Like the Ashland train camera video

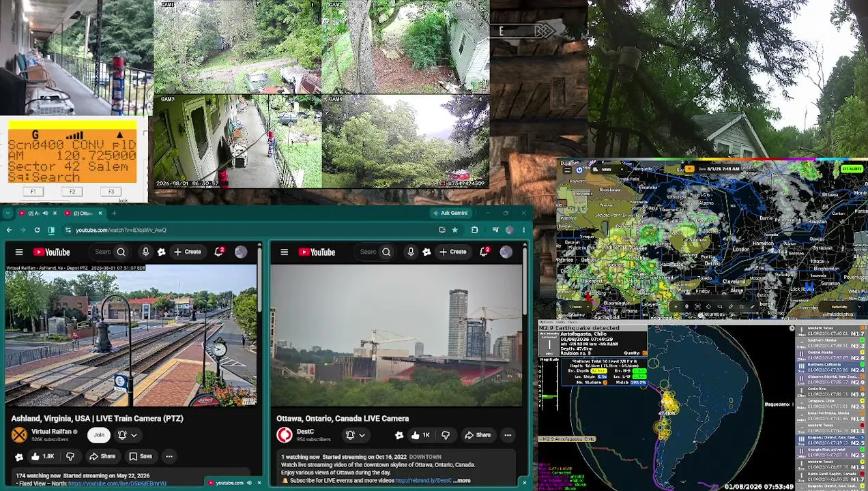pos(43,456)
